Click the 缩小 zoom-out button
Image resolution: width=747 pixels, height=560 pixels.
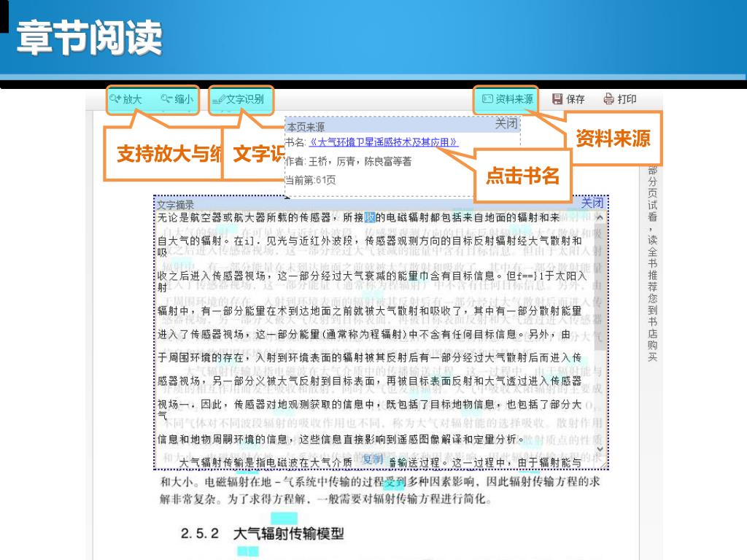point(177,99)
